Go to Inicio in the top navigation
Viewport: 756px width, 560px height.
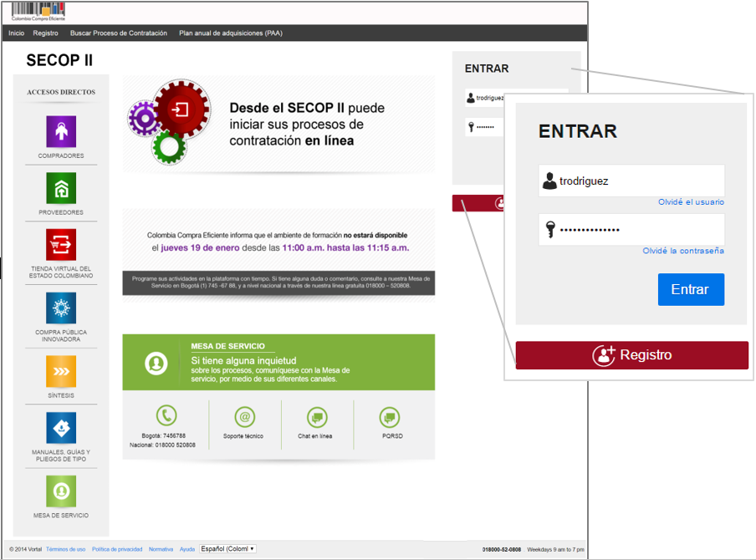[x=16, y=33]
